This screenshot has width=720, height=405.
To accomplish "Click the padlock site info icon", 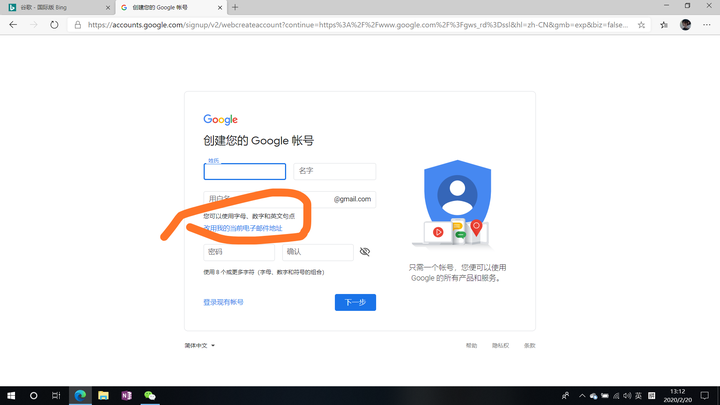I will pyautogui.click(x=78, y=25).
